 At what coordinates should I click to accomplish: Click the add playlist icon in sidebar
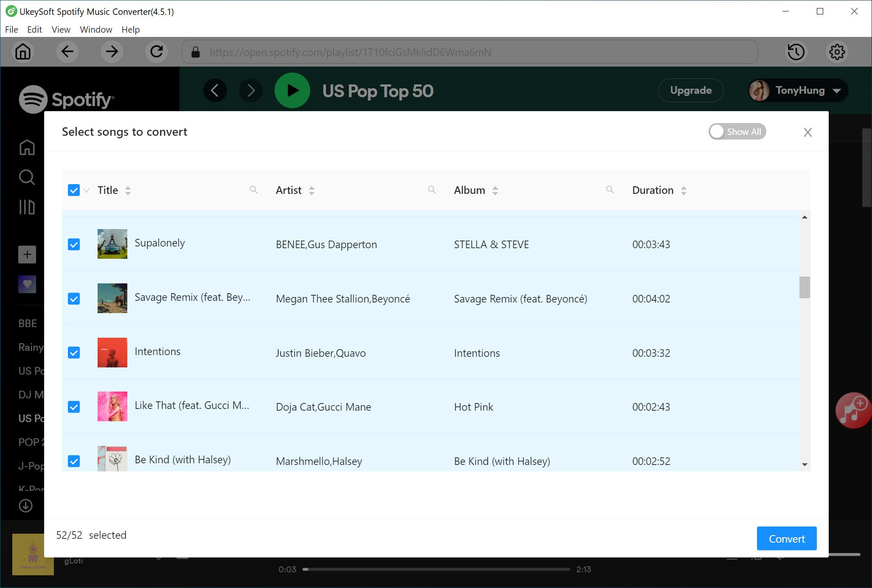coord(27,255)
